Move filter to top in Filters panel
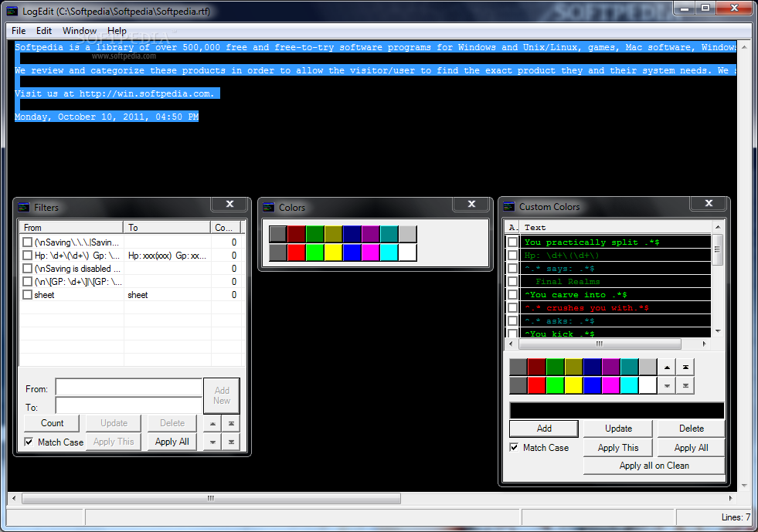Viewport: 758px width, 532px height. (231, 423)
